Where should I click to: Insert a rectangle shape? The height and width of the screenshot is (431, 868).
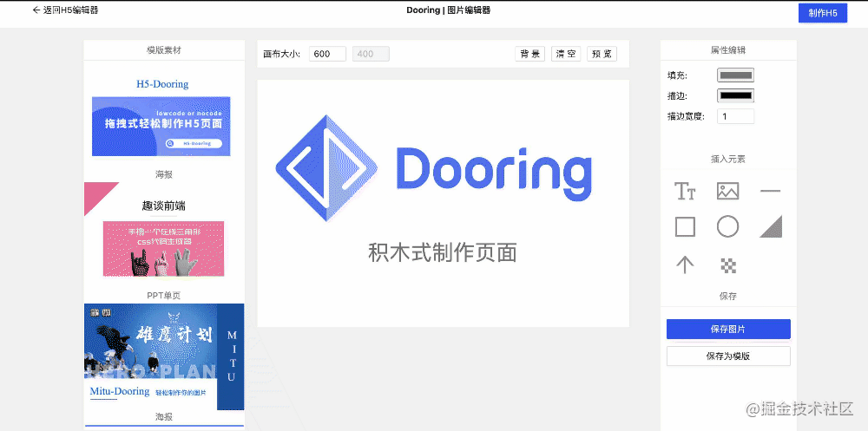(685, 227)
